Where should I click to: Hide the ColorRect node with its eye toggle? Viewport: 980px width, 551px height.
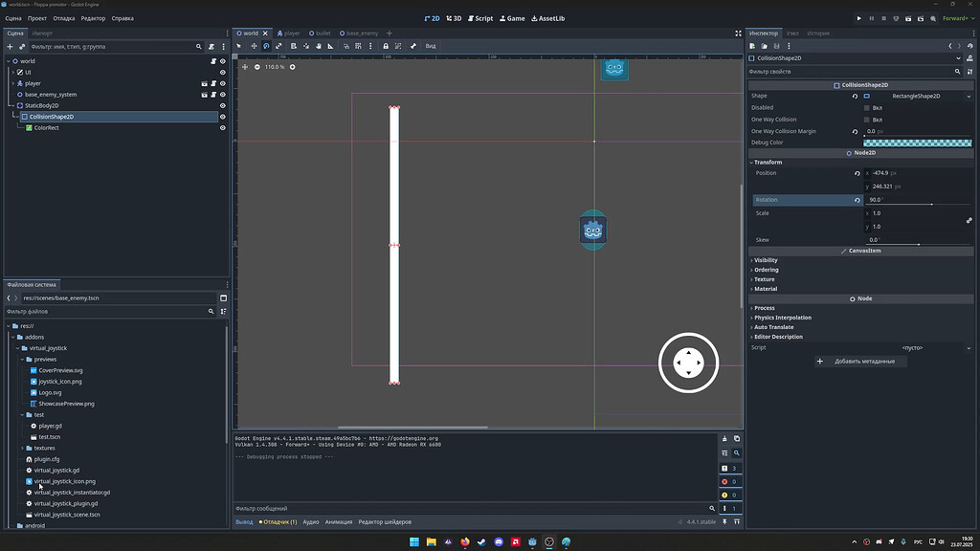tap(222, 127)
